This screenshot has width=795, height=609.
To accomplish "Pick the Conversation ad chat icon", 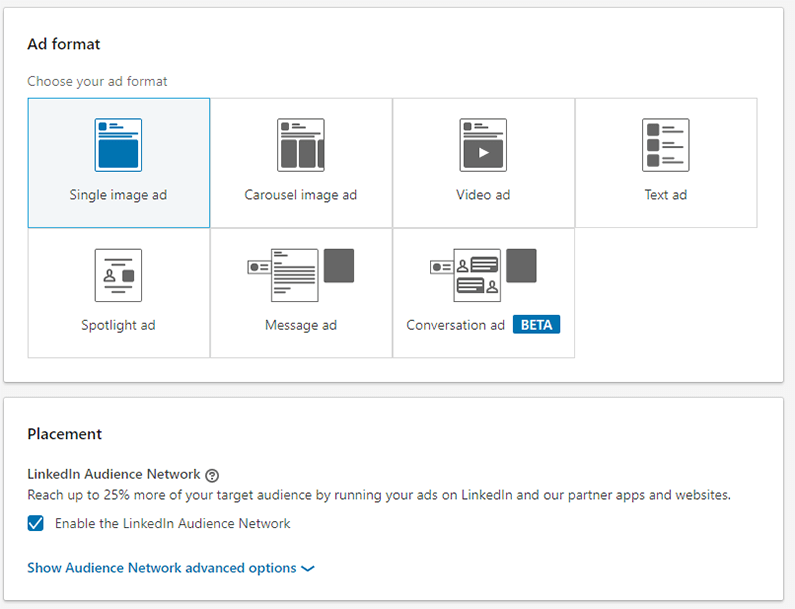I will point(483,275).
